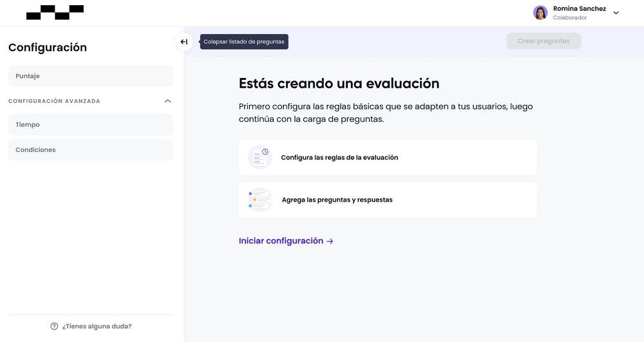644x342 pixels.
Task: Click the 'Agrega las preguntas y respuestas' card
Action: tap(387, 200)
